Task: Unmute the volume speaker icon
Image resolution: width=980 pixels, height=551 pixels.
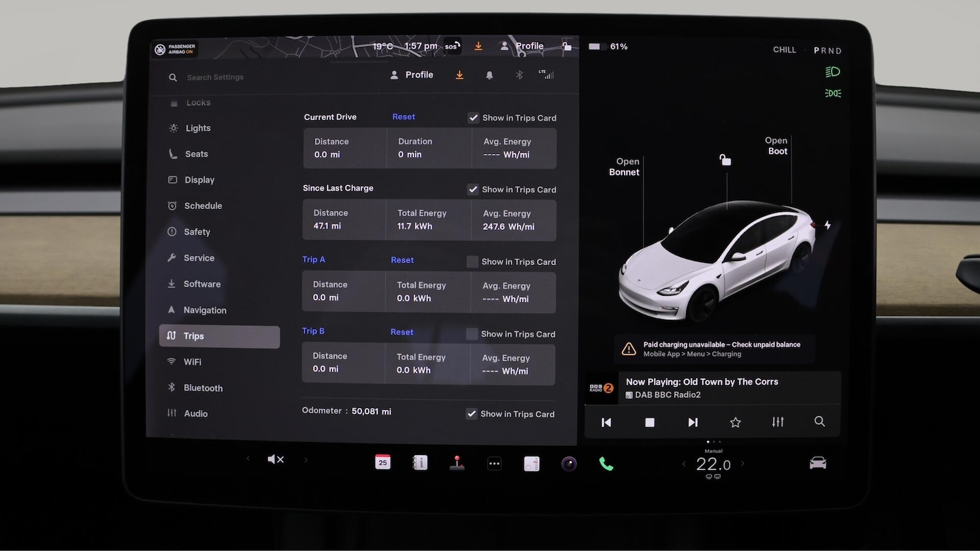Action: pyautogui.click(x=275, y=460)
